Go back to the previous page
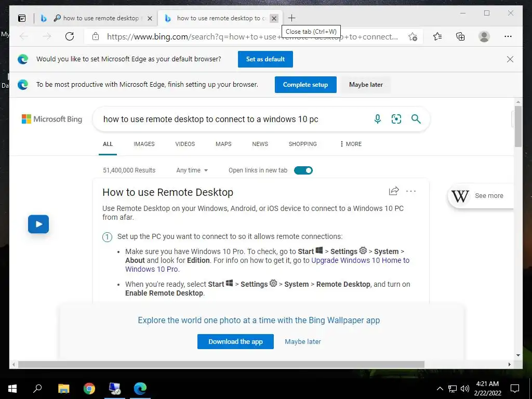Image resolution: width=532 pixels, height=399 pixels. (x=24, y=36)
